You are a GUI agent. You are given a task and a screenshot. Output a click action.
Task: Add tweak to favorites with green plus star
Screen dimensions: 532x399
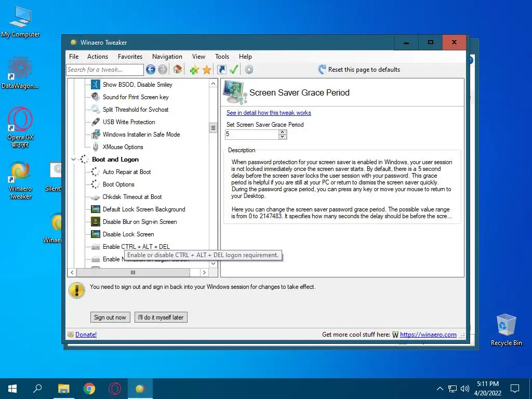pos(194,70)
